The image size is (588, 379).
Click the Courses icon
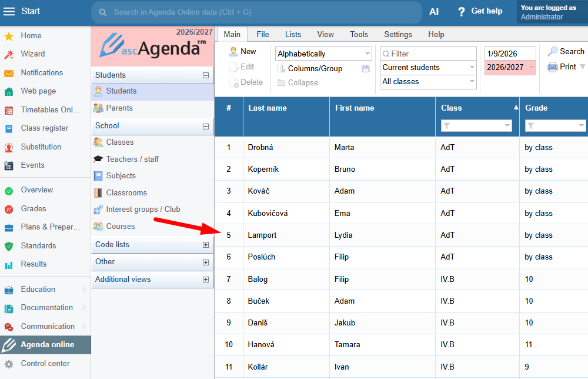coord(98,226)
